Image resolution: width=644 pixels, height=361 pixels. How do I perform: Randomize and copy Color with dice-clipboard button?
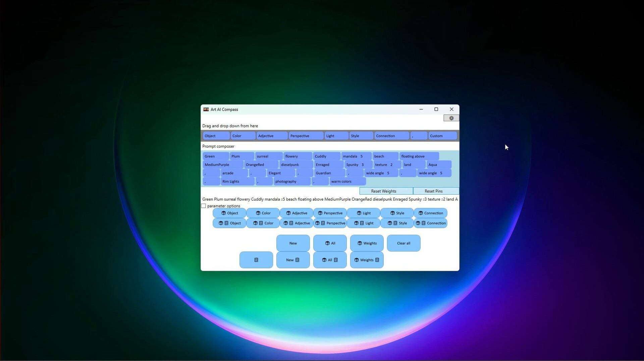pos(263,223)
